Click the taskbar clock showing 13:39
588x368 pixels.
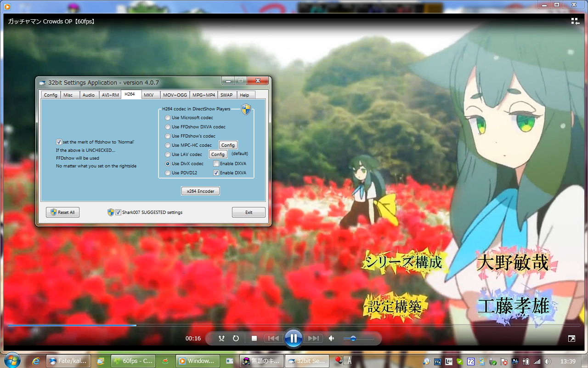point(568,361)
